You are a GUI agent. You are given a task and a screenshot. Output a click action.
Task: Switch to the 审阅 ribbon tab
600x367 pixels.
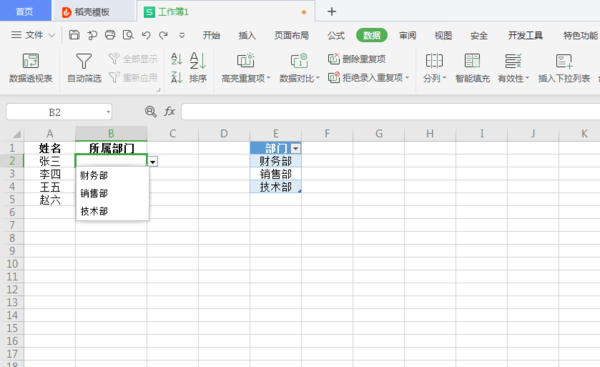[x=408, y=36]
